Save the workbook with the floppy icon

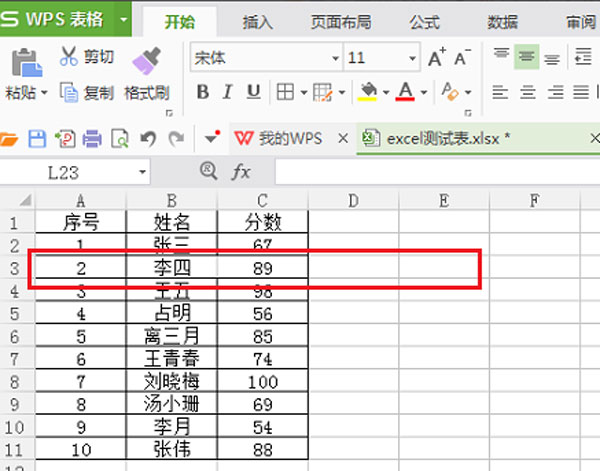tap(37, 139)
